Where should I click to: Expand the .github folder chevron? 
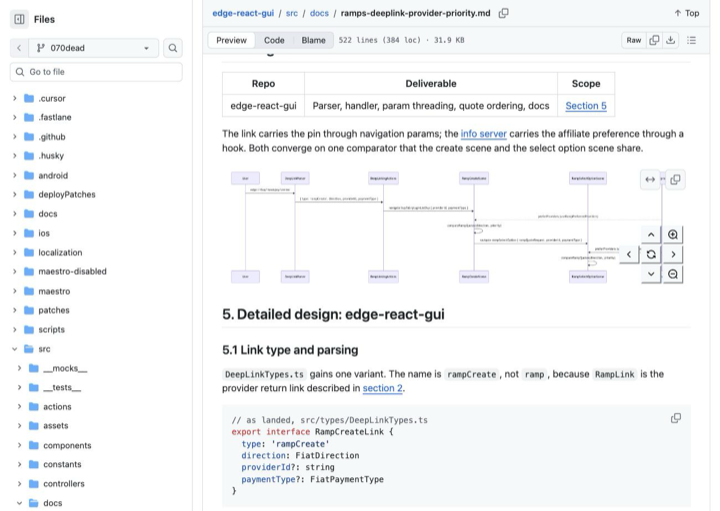pos(15,137)
